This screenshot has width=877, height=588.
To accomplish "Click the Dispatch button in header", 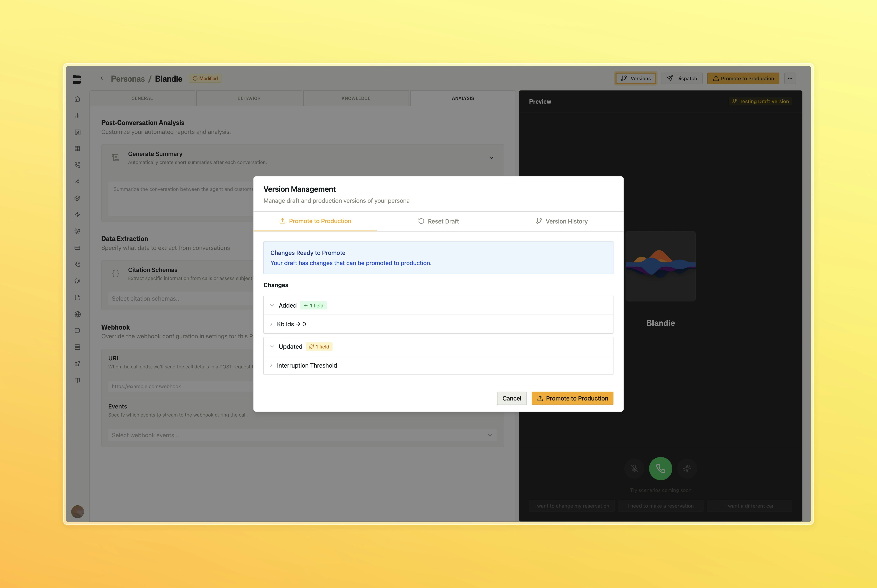I will (x=681, y=78).
